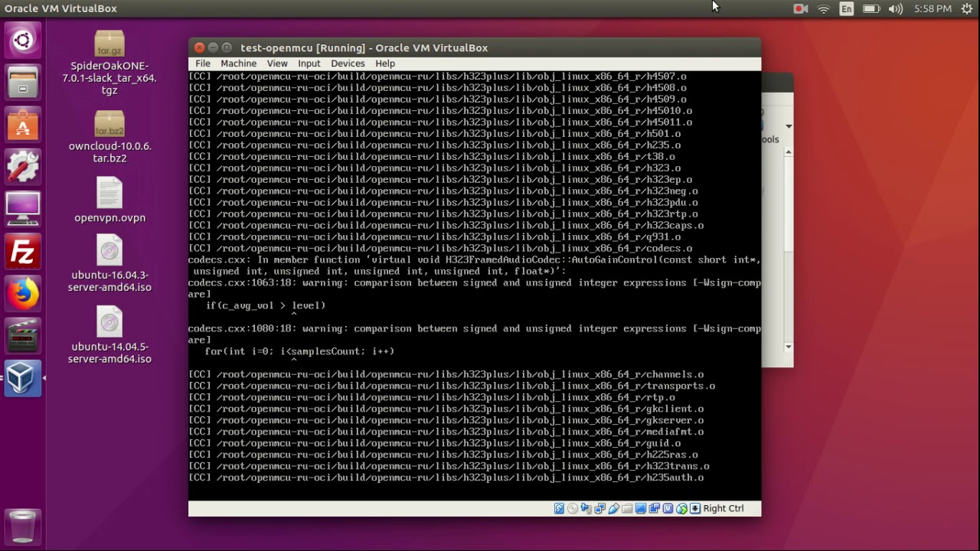Open the View menu

pyautogui.click(x=277, y=64)
